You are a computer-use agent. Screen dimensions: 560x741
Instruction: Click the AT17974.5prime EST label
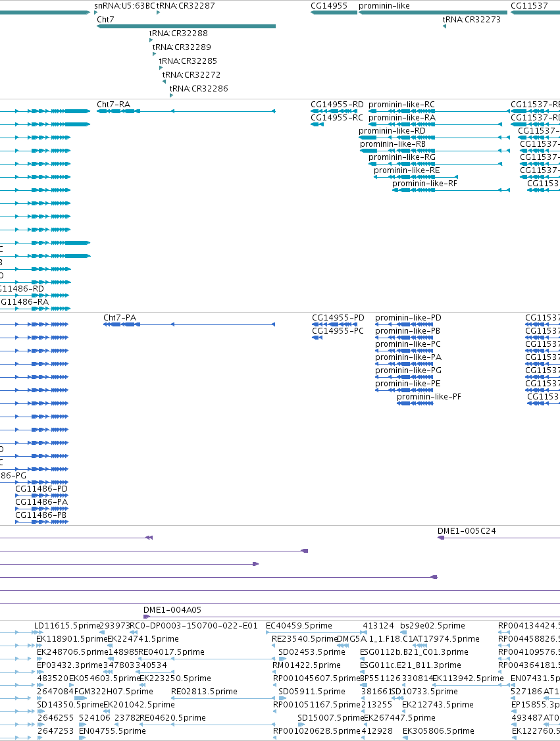[x=446, y=639]
